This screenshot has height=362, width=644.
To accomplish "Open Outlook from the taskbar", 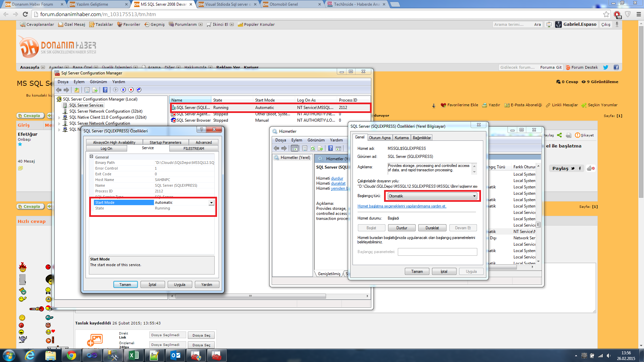I will point(175,355).
